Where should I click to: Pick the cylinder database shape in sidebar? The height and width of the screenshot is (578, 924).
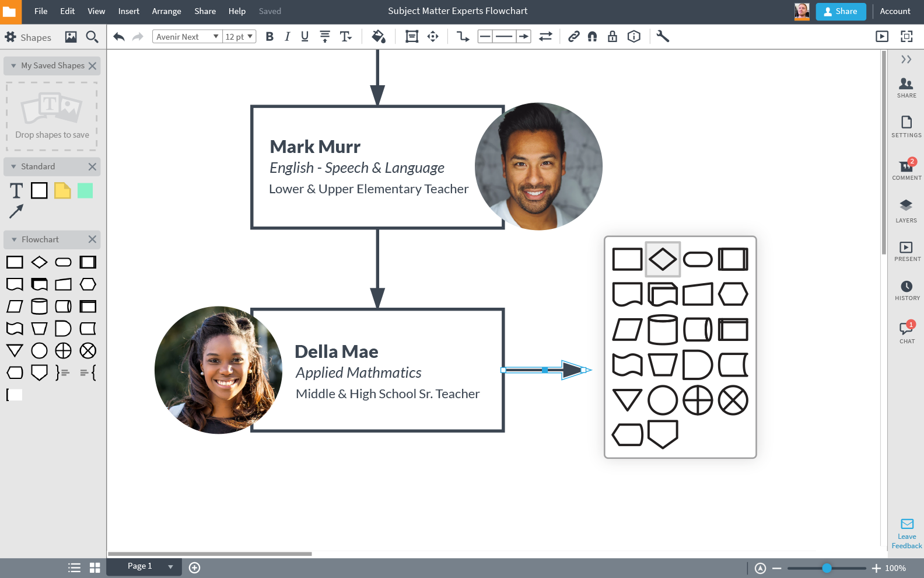click(39, 307)
